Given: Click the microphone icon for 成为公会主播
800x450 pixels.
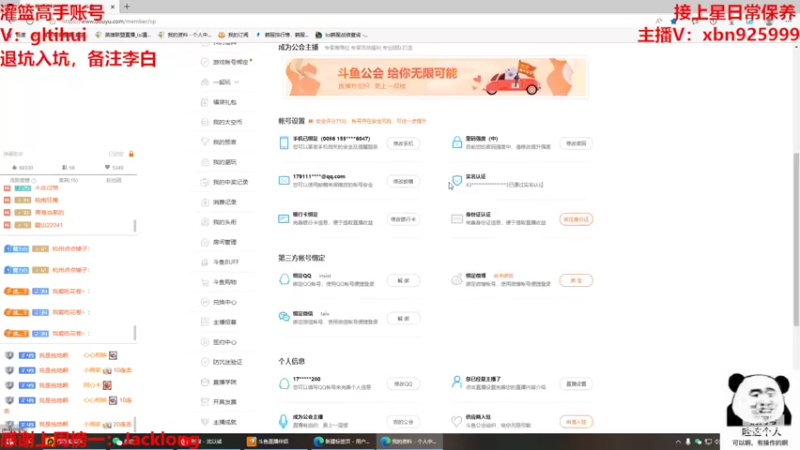Looking at the screenshot, I should (x=284, y=421).
